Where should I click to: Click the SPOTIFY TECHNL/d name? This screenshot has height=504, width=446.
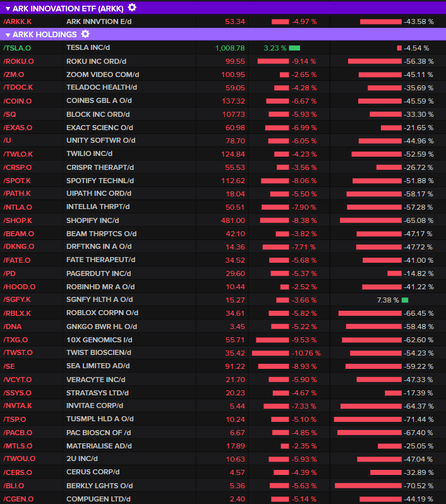[100, 181]
